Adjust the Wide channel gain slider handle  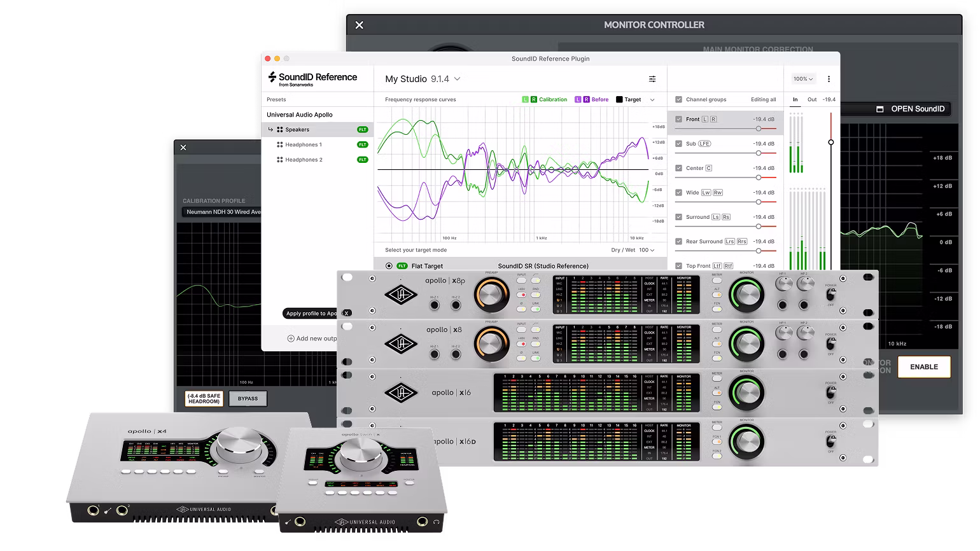(x=759, y=202)
